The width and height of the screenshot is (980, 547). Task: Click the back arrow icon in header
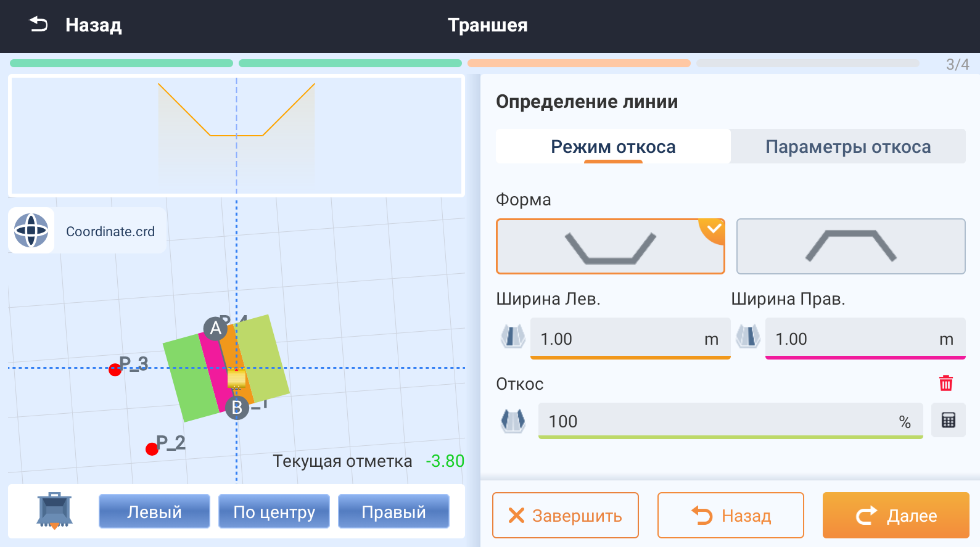tap(38, 25)
